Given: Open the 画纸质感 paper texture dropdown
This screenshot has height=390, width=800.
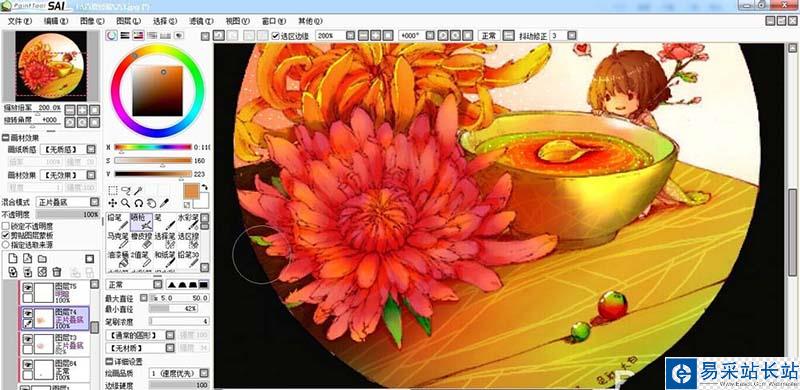Looking at the screenshot, I should tap(91, 149).
